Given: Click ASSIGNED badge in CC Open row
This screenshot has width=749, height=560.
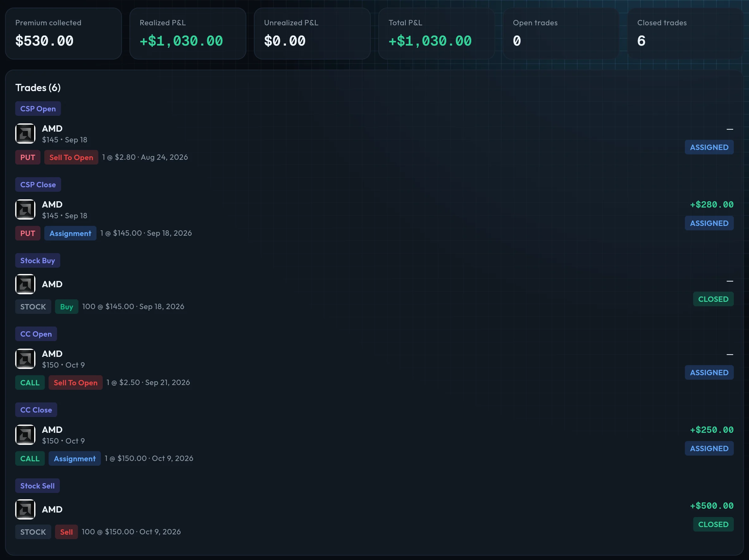Looking at the screenshot, I should (x=709, y=373).
